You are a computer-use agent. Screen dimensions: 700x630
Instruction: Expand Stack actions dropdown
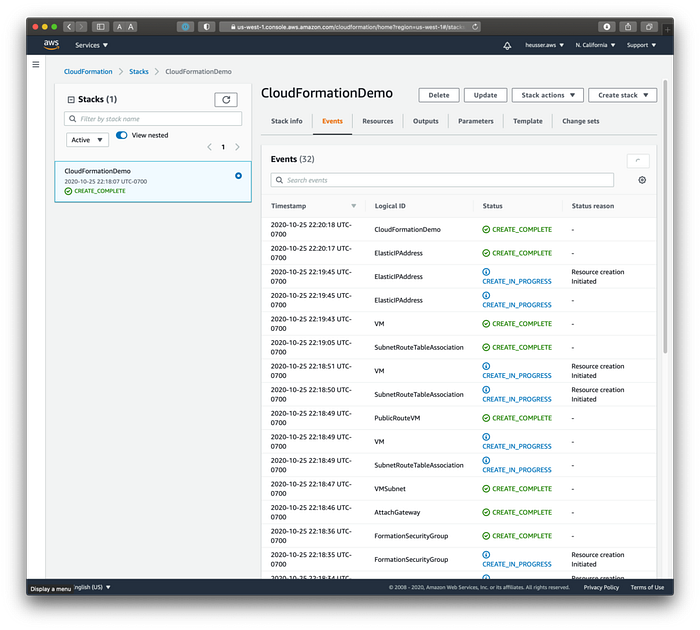pos(548,95)
